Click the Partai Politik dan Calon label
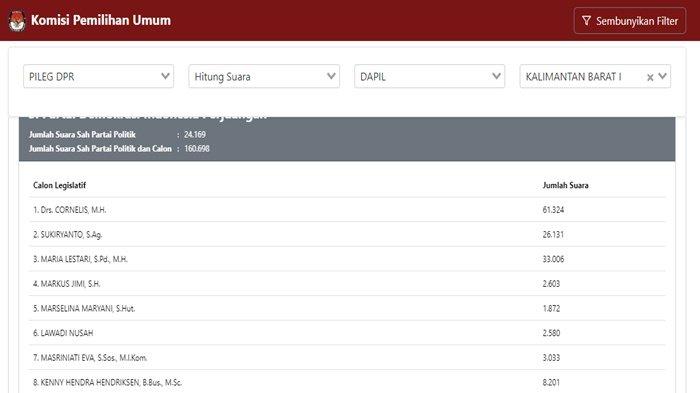This screenshot has width=700, height=393. coord(100,149)
